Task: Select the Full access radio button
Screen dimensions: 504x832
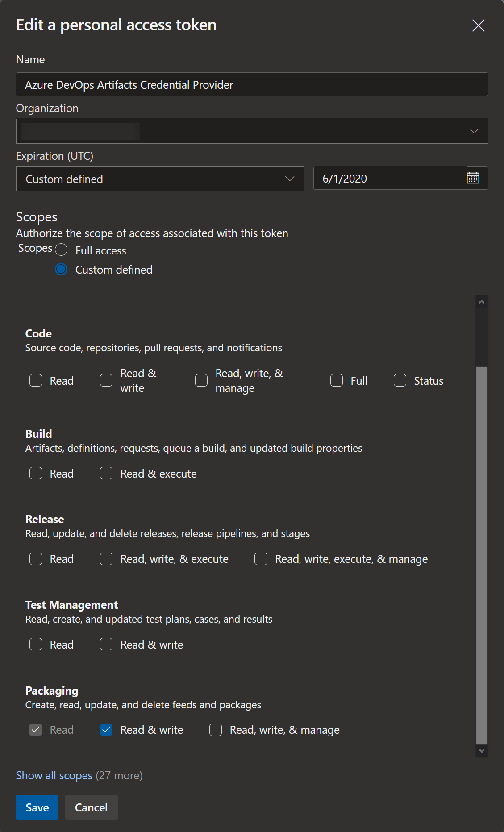Action: (61, 250)
